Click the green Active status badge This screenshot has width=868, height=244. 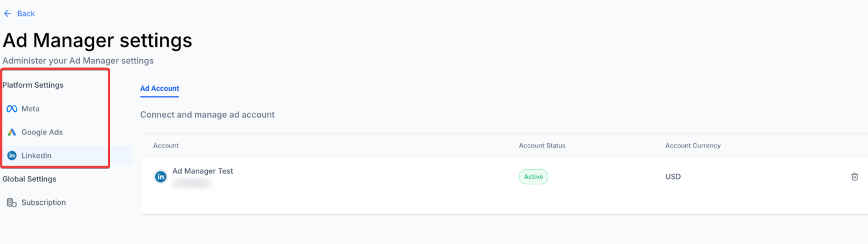tap(533, 177)
